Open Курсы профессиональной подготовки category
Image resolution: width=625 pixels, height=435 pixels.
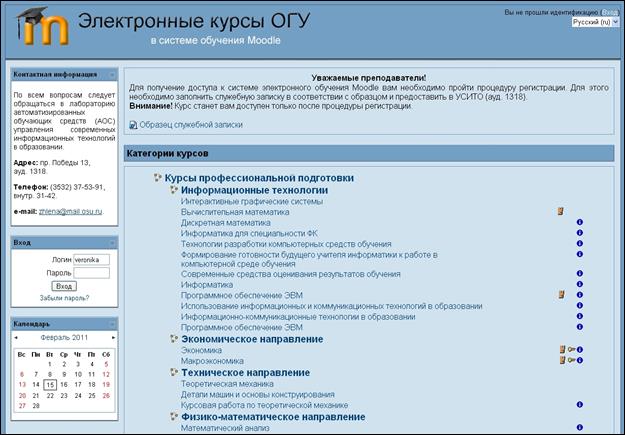259,178
